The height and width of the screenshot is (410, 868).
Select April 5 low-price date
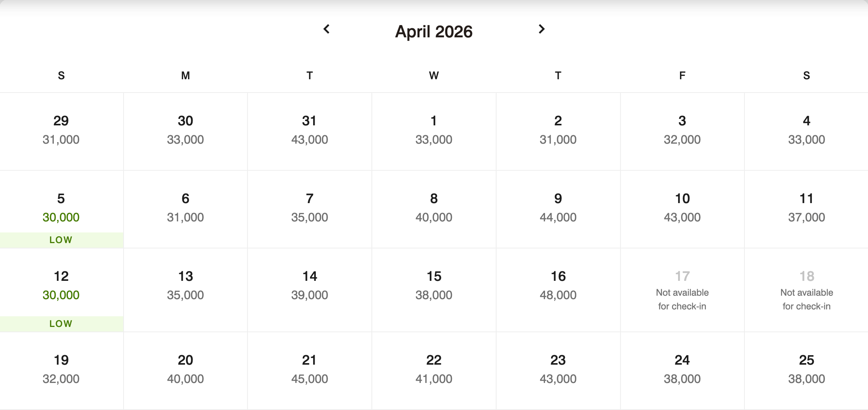coord(61,209)
